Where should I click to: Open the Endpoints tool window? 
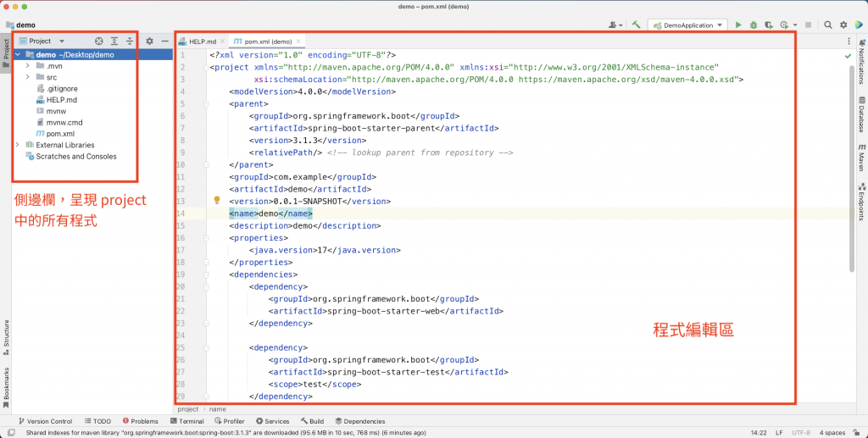(862, 202)
